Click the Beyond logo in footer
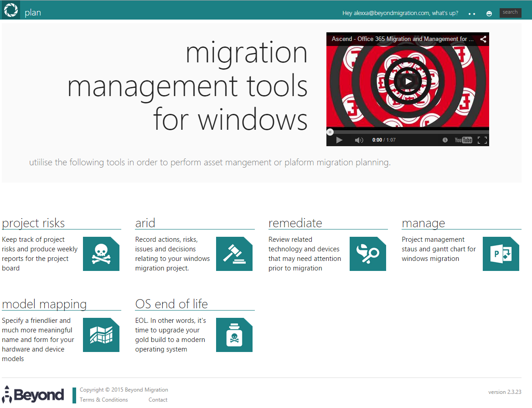 pos(33,394)
